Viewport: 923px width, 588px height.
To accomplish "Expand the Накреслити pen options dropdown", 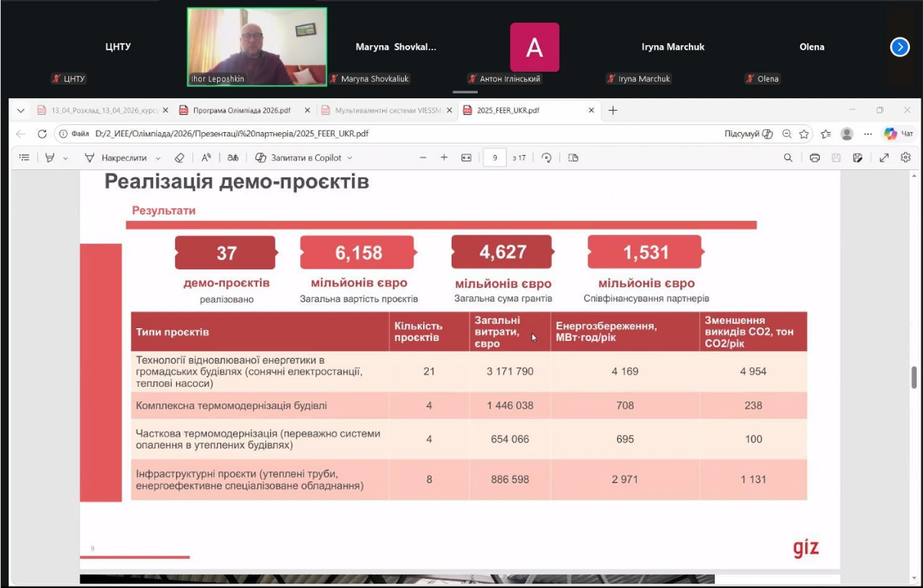I will click(x=158, y=158).
